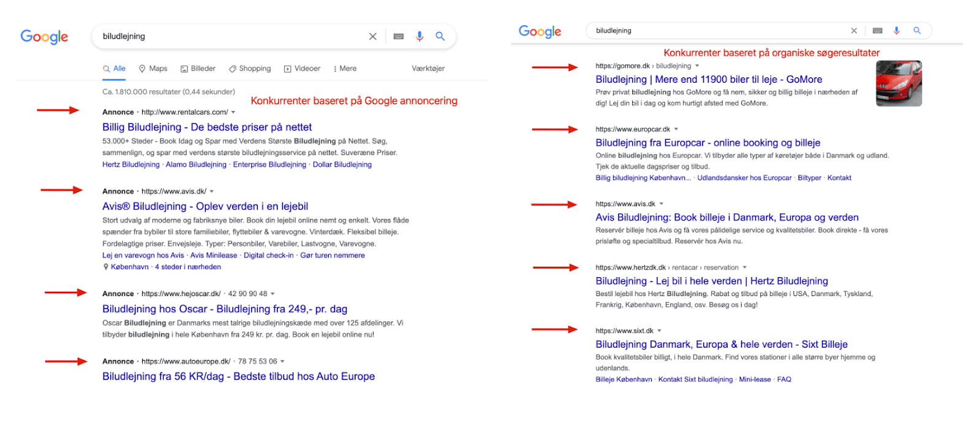Click the Google logo in the right window

point(540,31)
